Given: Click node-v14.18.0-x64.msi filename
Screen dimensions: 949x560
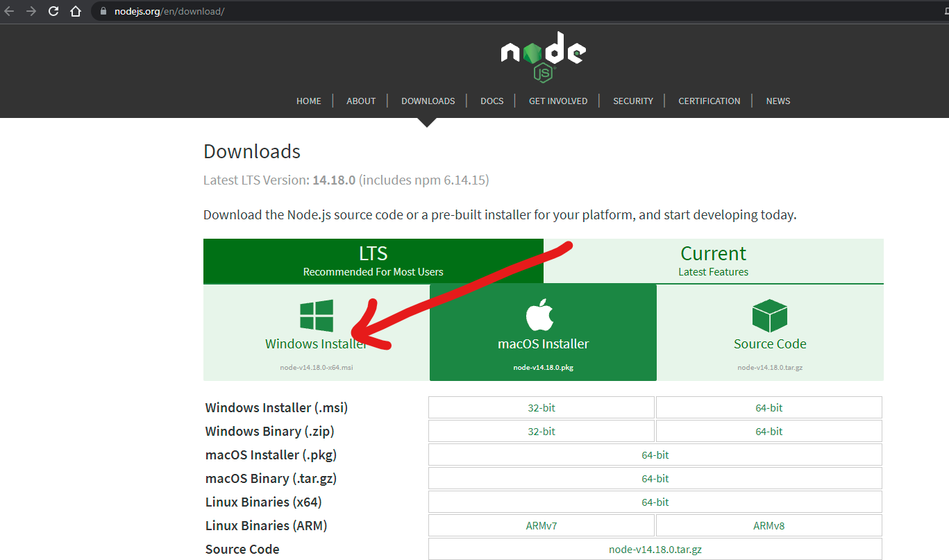Looking at the screenshot, I should [317, 368].
